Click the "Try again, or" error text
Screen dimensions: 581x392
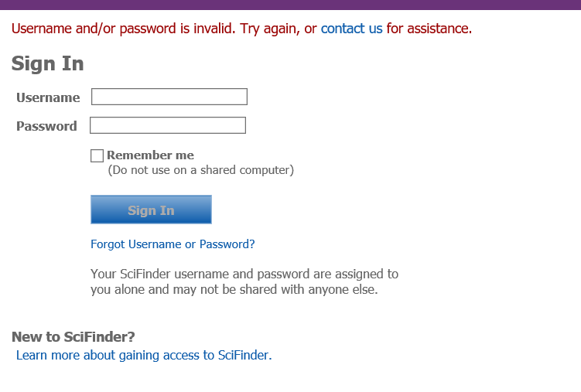tap(279, 29)
